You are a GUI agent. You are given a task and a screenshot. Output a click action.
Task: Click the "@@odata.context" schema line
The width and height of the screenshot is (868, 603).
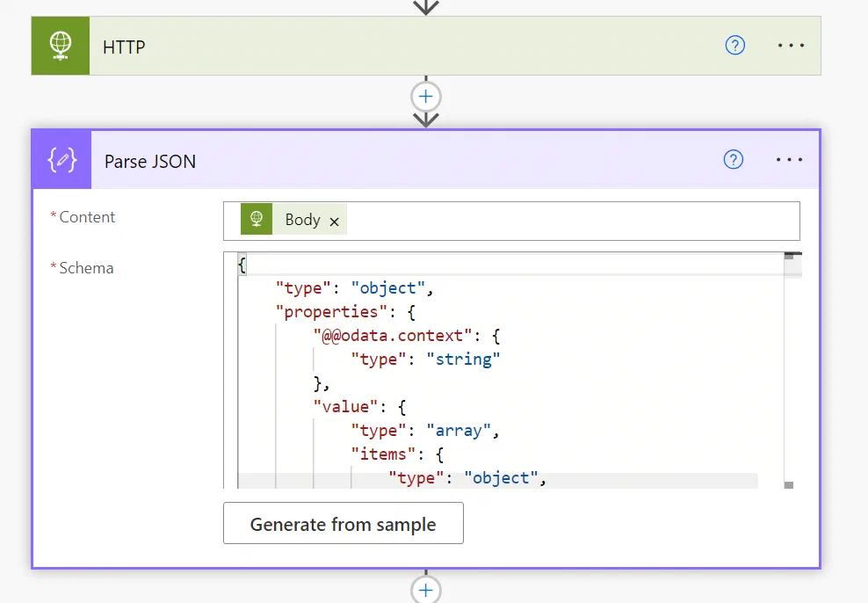point(406,336)
